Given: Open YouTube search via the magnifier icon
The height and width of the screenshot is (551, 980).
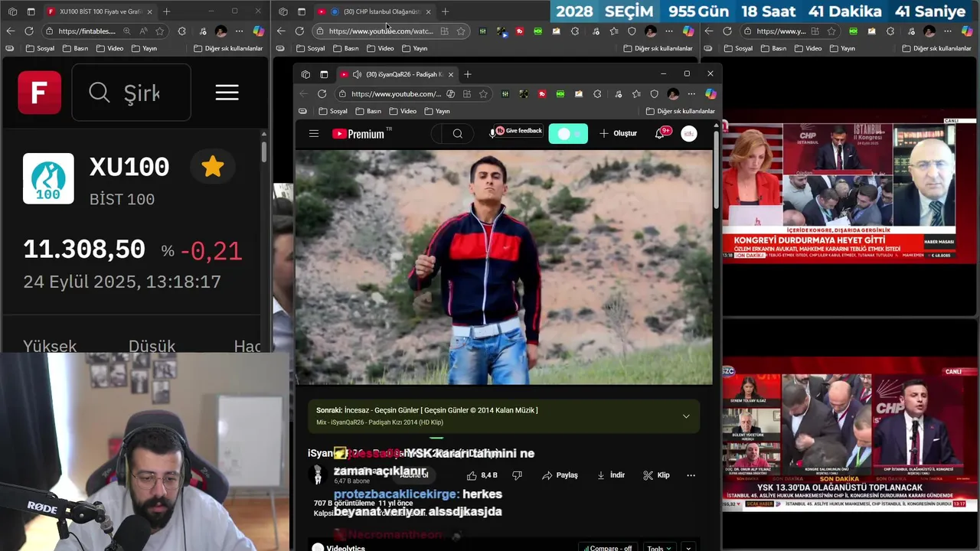Looking at the screenshot, I should 458,134.
